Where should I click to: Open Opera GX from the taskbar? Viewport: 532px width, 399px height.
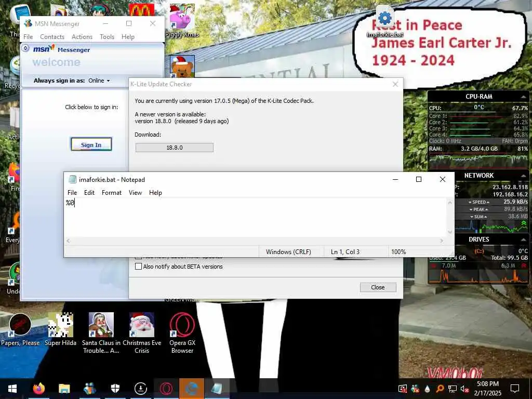click(166, 389)
